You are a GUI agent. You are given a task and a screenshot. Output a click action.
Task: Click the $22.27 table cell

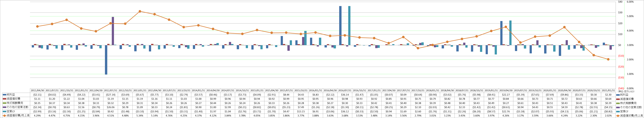(506, 95)
